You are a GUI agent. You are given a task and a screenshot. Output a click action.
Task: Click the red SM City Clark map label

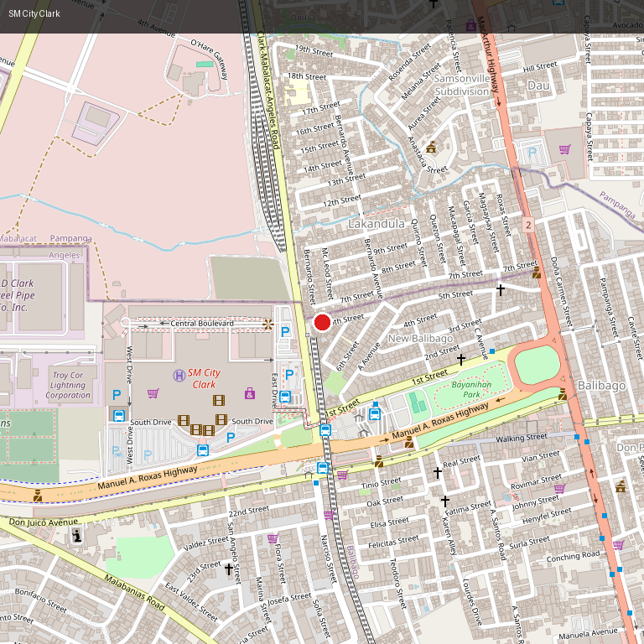(x=204, y=378)
